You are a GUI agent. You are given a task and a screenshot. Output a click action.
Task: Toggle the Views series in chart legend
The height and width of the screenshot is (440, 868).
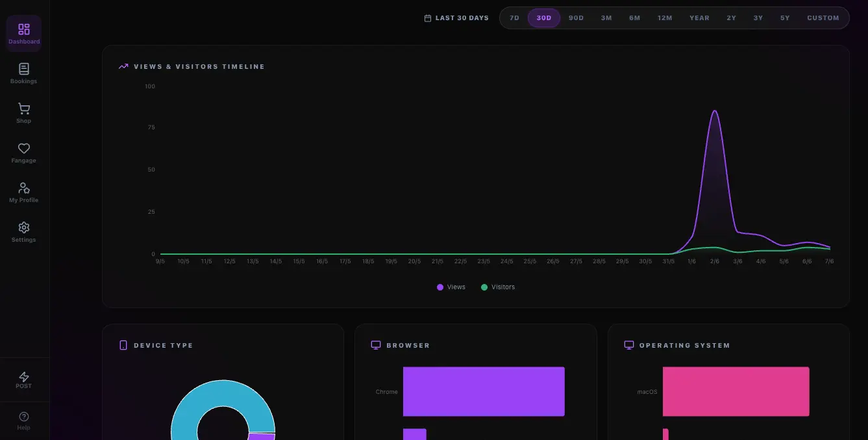click(x=451, y=287)
